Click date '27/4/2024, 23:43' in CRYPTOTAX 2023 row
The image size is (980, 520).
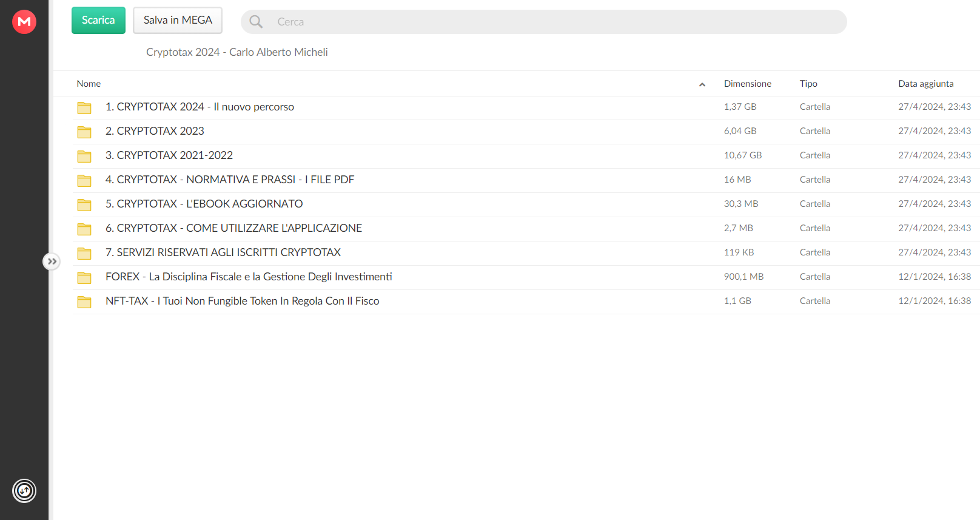click(x=935, y=131)
